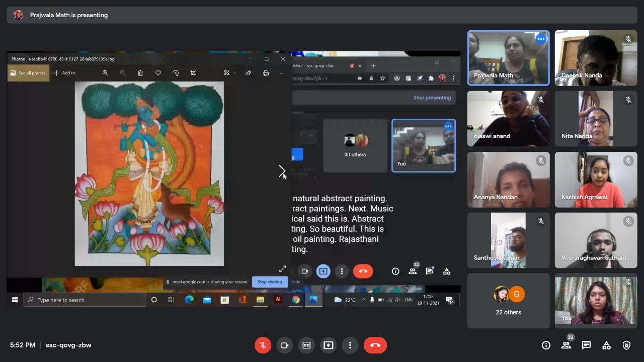Screen dimensions: 644x362
Task: Open meeting details info icon at bottom right
Action: [546, 345]
